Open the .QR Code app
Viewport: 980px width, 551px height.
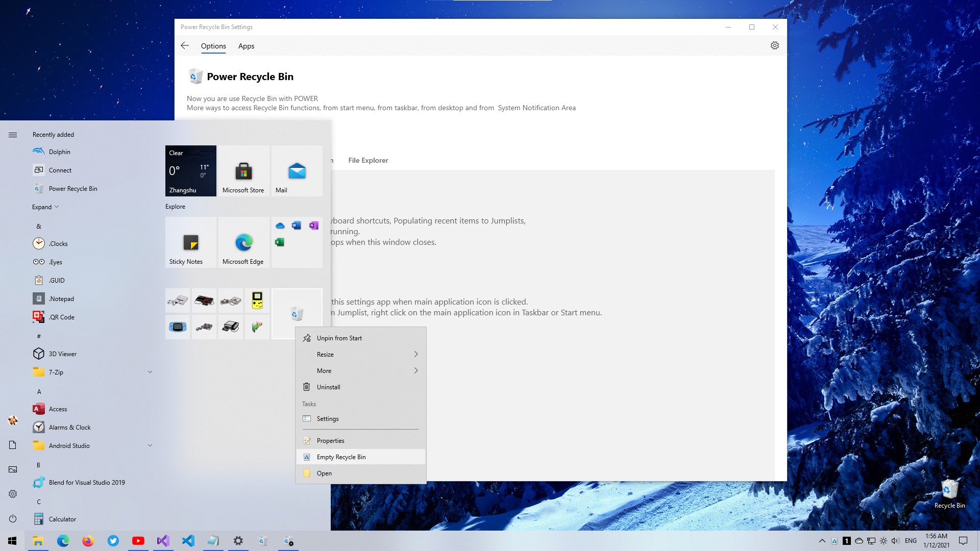point(92,317)
